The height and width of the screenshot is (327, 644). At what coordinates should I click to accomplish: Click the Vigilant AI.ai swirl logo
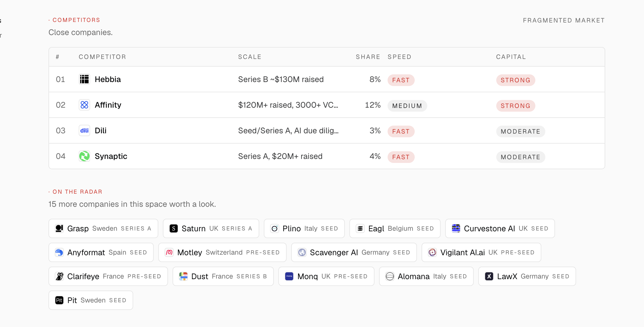(x=432, y=252)
